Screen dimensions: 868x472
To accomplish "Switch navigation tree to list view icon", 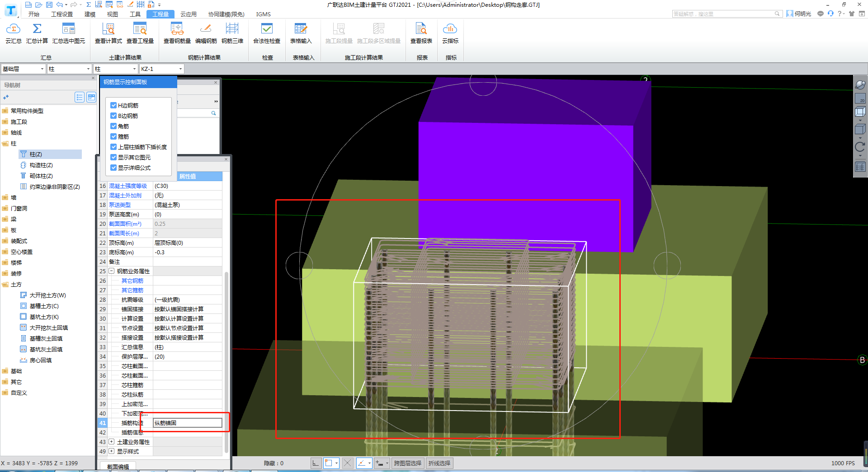I will click(x=80, y=97).
